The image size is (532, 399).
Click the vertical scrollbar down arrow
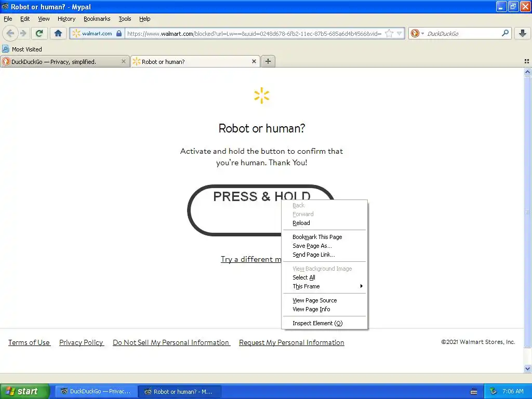527,368
